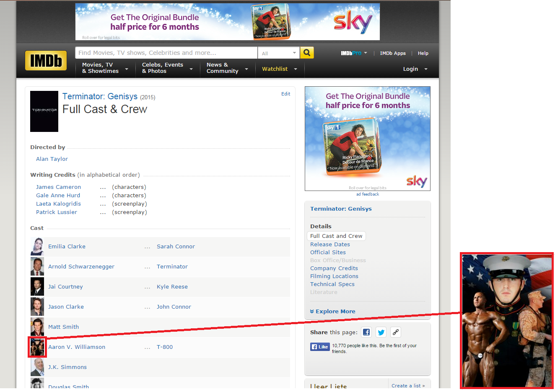This screenshot has height=392, width=555.
Task: Open Company Credits page
Action: [x=334, y=268]
